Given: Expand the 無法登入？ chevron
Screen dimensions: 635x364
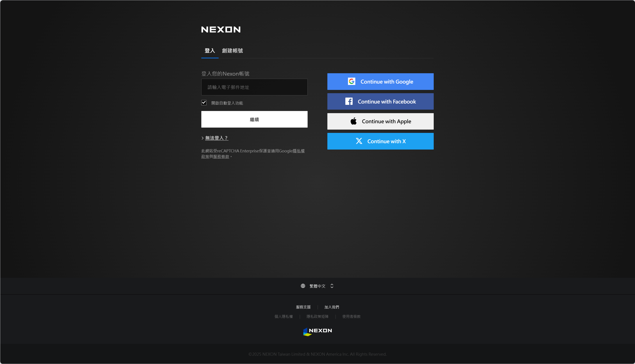Looking at the screenshot, I should [x=203, y=138].
